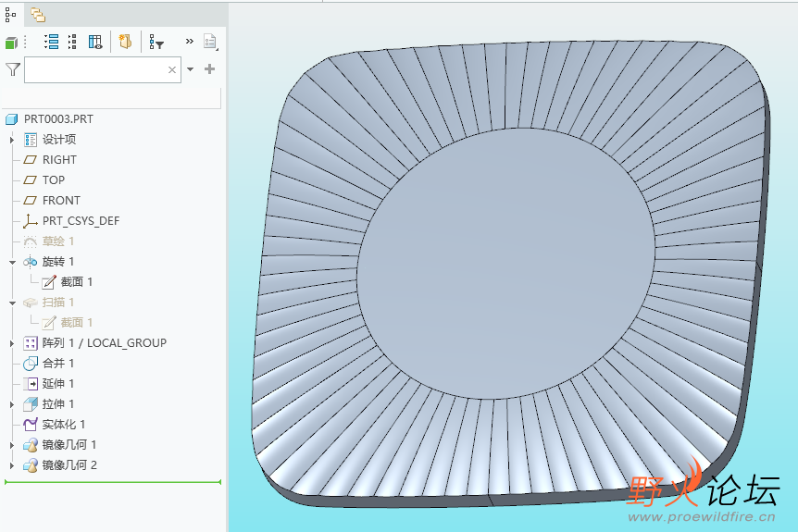The width and height of the screenshot is (798, 532).
Task: Click the funnel filter icon beside search
Action: tap(12, 69)
